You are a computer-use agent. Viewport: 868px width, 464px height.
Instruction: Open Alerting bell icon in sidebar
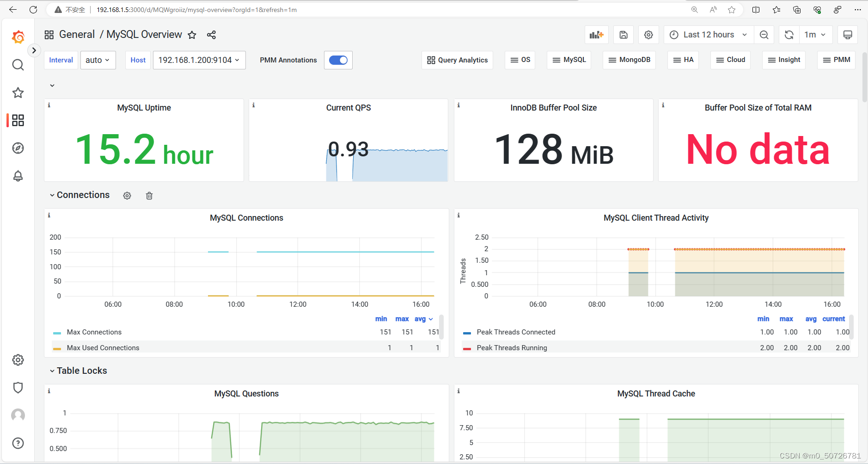(18, 176)
